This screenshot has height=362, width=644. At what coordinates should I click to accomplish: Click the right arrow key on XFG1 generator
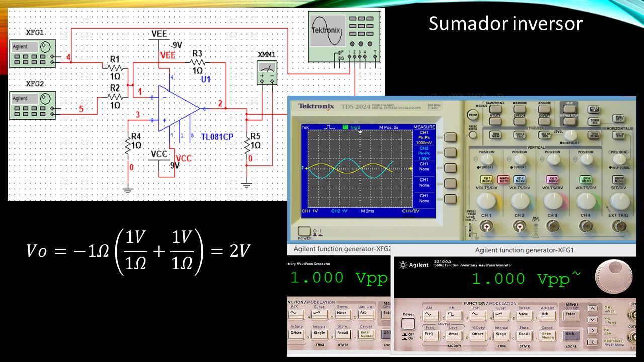click(x=593, y=331)
